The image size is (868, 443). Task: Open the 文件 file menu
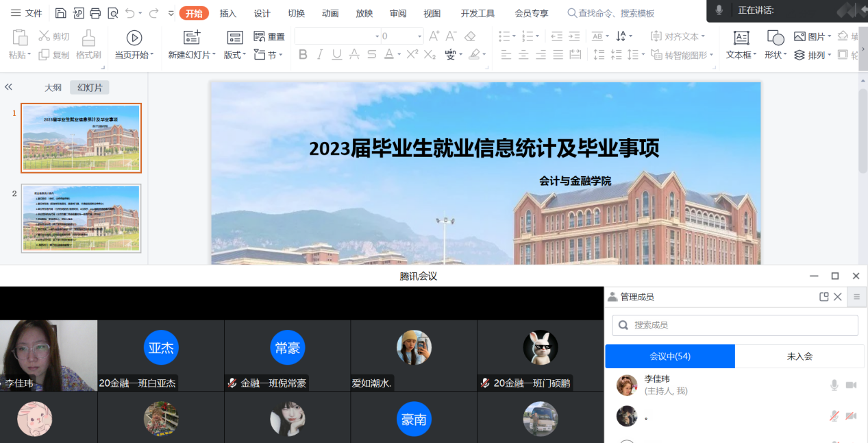(x=27, y=13)
